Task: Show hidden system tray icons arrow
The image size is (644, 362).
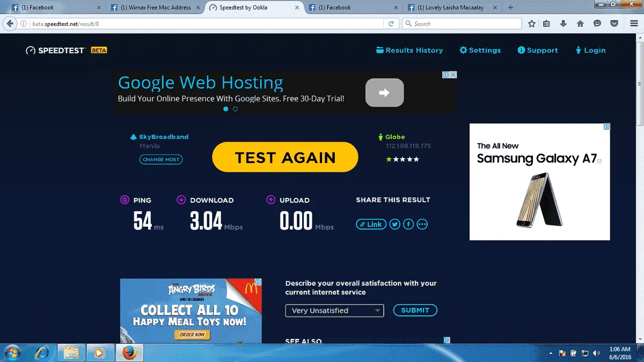Action: coord(551,353)
